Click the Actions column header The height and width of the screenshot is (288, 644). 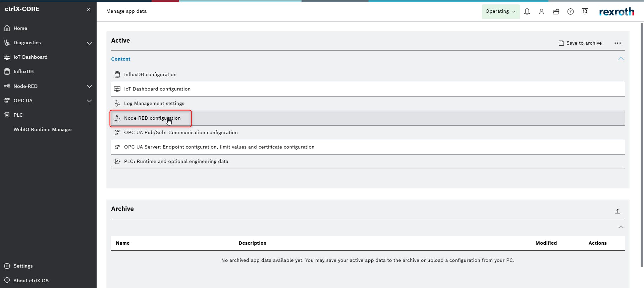[x=597, y=243]
